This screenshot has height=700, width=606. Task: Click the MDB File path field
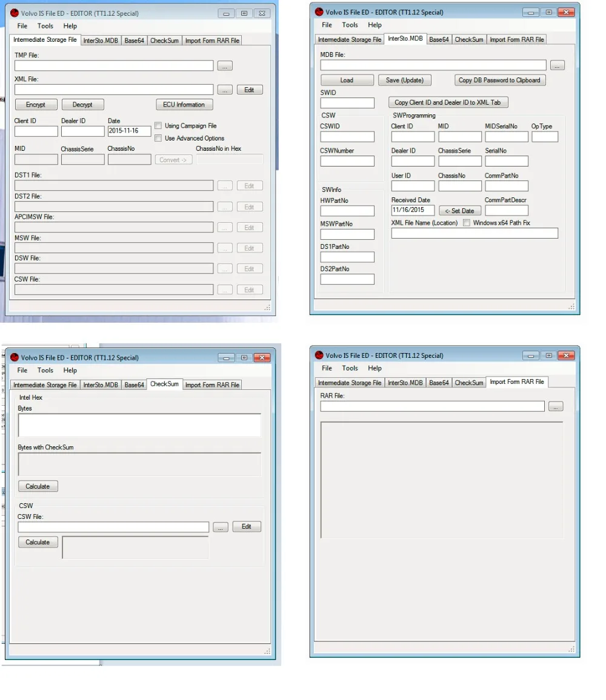click(x=433, y=65)
